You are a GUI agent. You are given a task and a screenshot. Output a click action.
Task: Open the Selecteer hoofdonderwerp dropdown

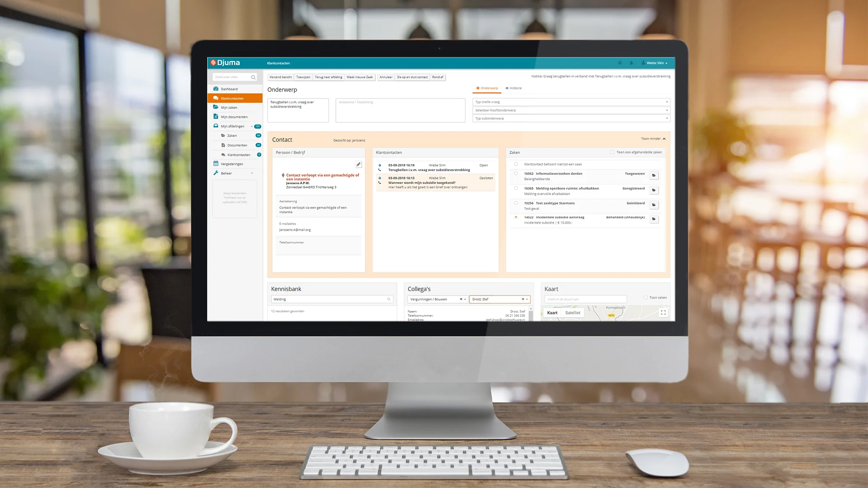[x=571, y=110]
